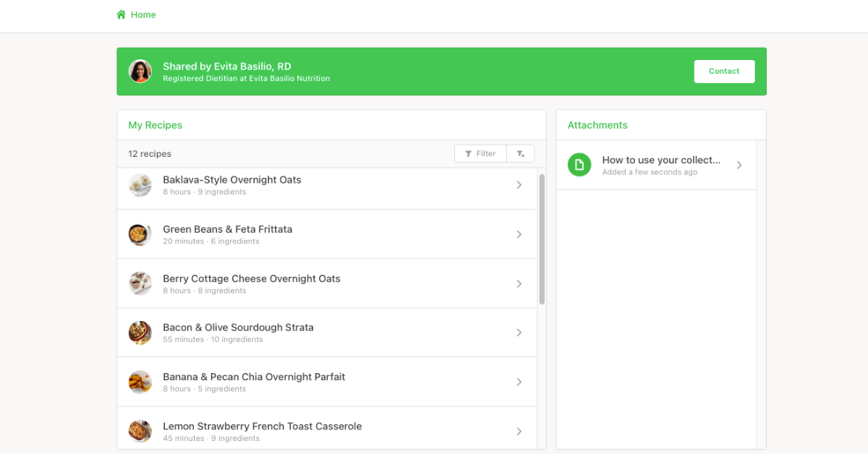Image resolution: width=868 pixels, height=454 pixels.
Task: Click Berry Cottage Cheese Overnight Oats thumbnail
Action: (140, 283)
